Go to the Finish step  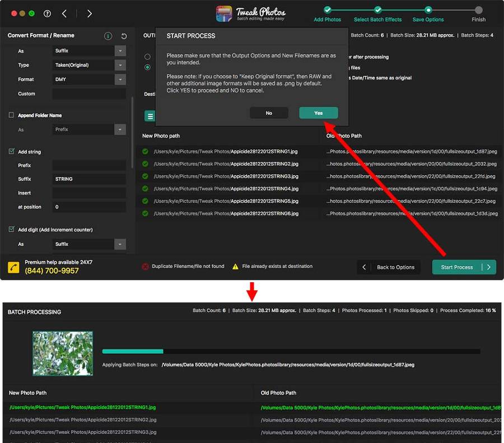tap(479, 14)
